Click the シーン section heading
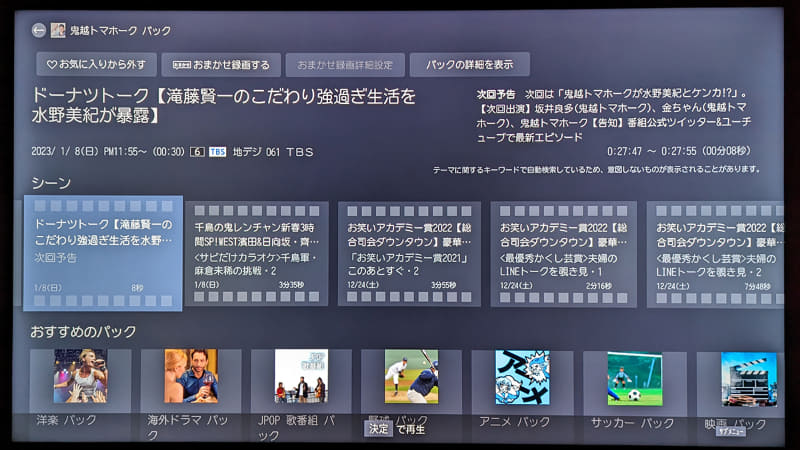The width and height of the screenshot is (800, 450). coord(51,183)
